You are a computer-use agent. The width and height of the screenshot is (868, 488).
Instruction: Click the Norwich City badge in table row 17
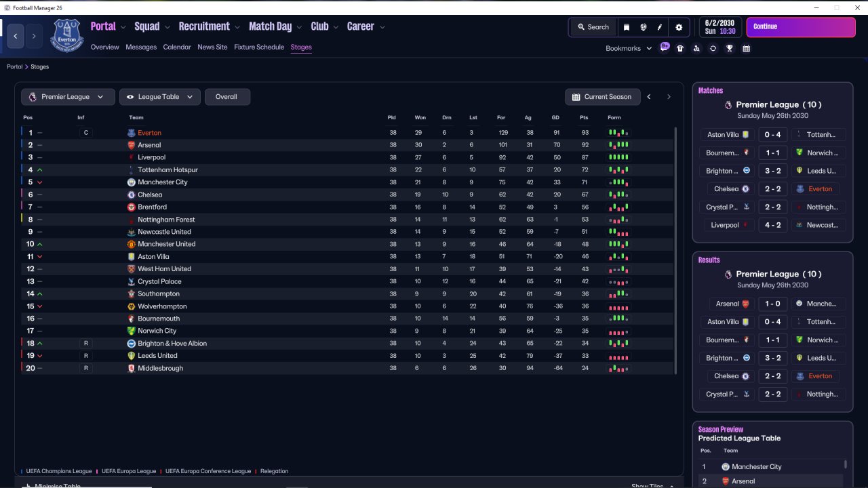(x=132, y=331)
